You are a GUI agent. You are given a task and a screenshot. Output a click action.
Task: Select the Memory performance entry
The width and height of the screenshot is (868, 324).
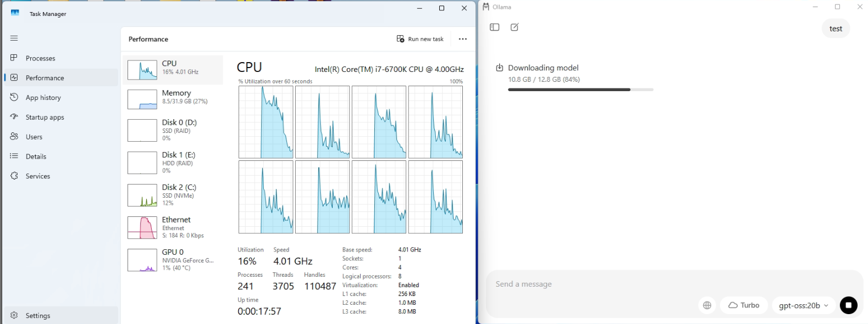(x=173, y=99)
